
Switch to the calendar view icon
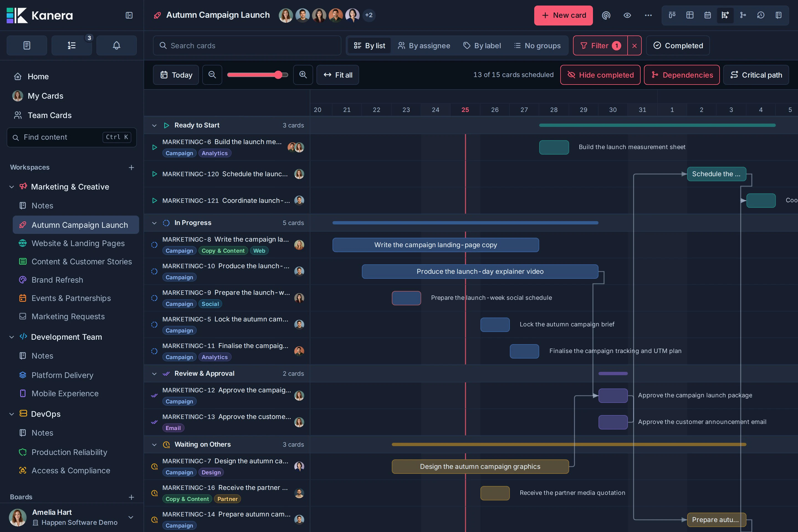tap(707, 15)
